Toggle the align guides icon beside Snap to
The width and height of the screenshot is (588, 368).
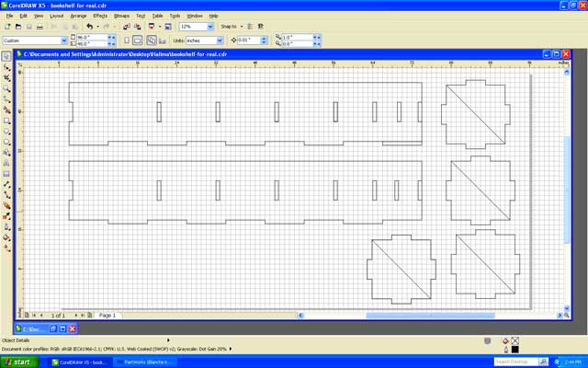tap(250, 27)
